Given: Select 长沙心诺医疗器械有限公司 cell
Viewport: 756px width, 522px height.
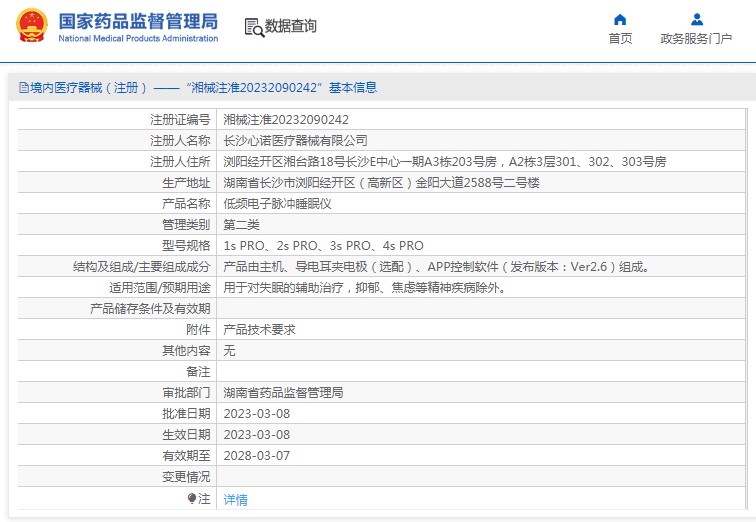Looking at the screenshot, I should click(x=295, y=141).
